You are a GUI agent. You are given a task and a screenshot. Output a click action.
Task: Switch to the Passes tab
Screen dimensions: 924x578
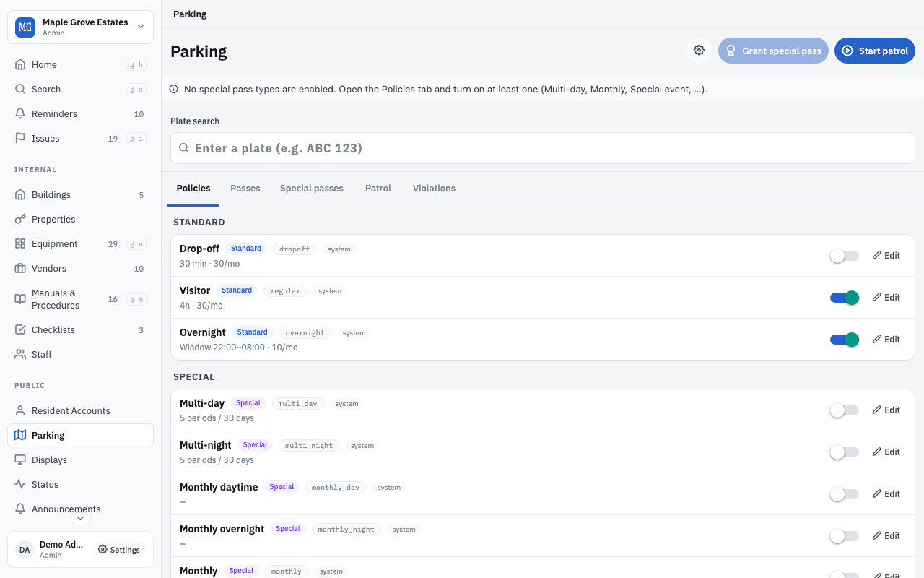[x=245, y=188]
